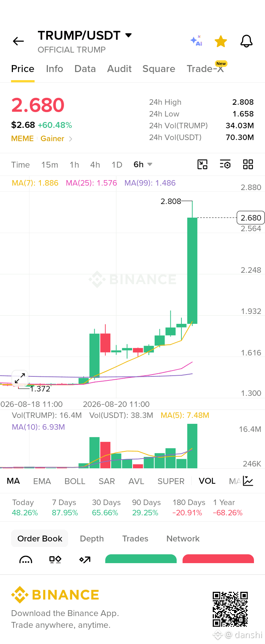265x644 pixels.
Task: Toggle the SAR indicator
Action: pyautogui.click(x=107, y=481)
